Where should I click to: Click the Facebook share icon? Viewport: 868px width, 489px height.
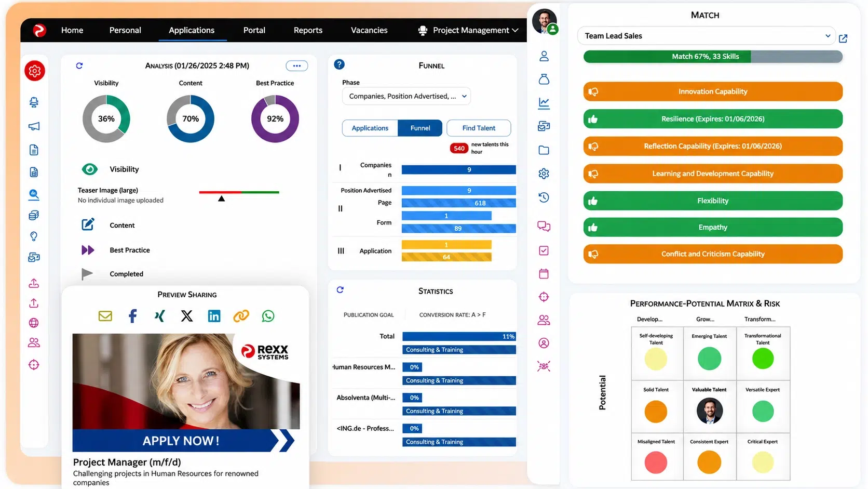pyautogui.click(x=133, y=316)
